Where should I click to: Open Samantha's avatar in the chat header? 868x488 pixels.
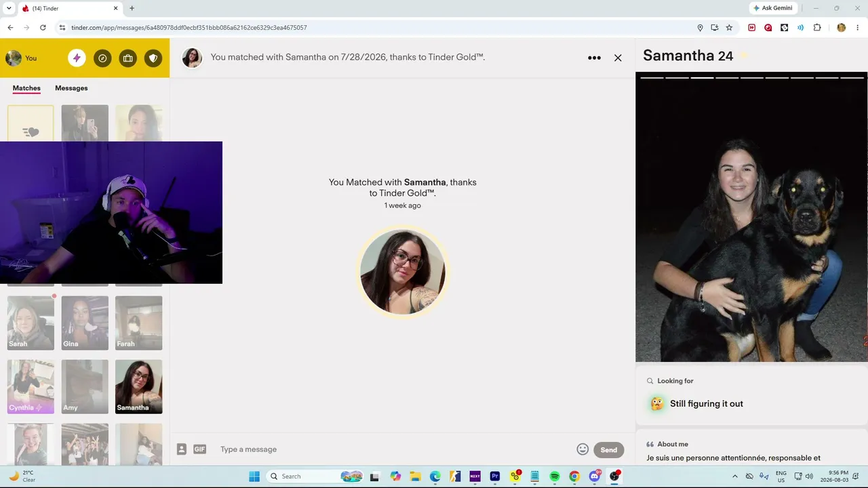(192, 58)
